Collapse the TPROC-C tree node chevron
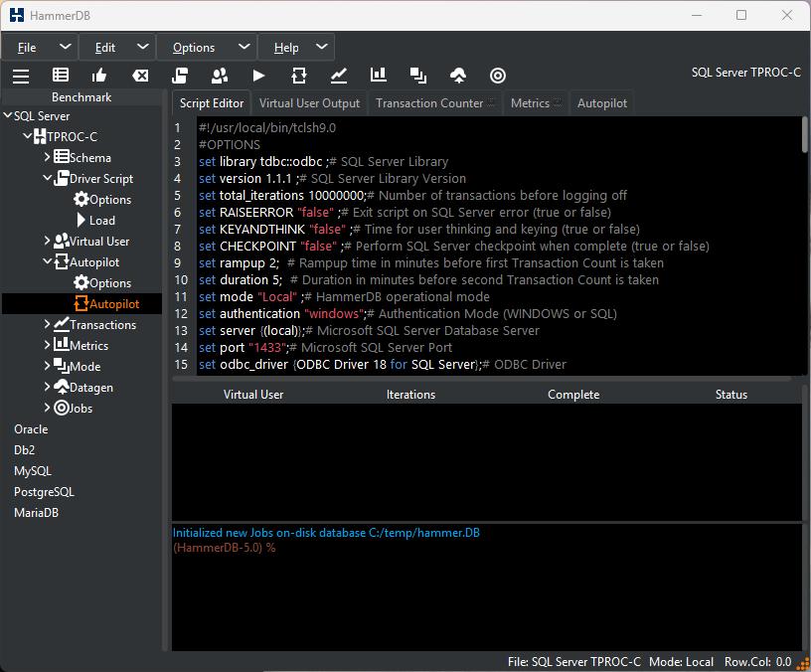 [x=28, y=136]
